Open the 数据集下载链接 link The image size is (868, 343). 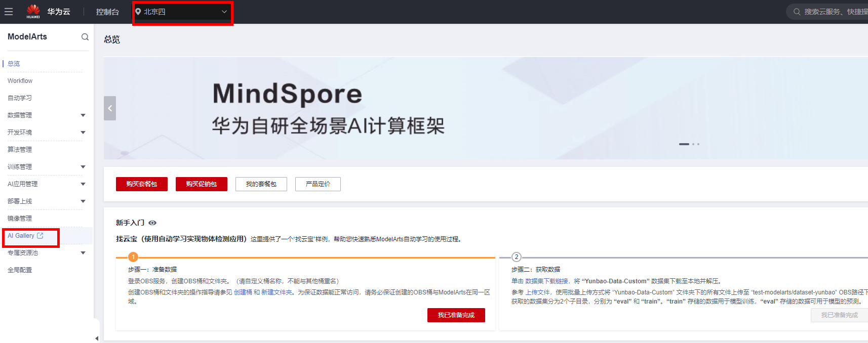click(546, 281)
